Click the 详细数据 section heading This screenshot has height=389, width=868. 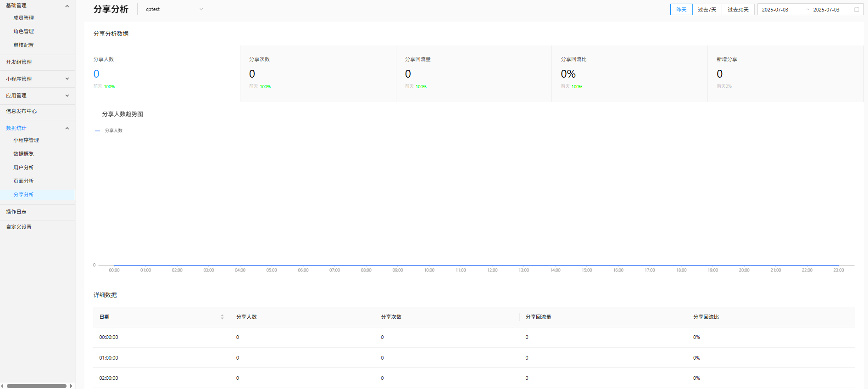click(105, 295)
